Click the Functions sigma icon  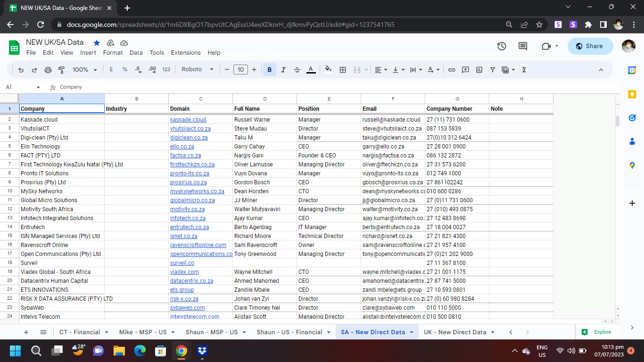pyautogui.click(x=524, y=70)
